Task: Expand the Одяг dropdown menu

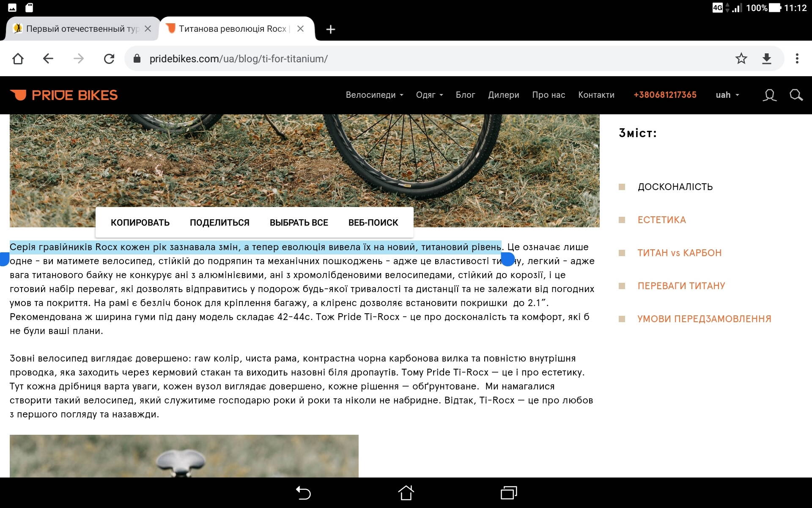Action: [429, 95]
